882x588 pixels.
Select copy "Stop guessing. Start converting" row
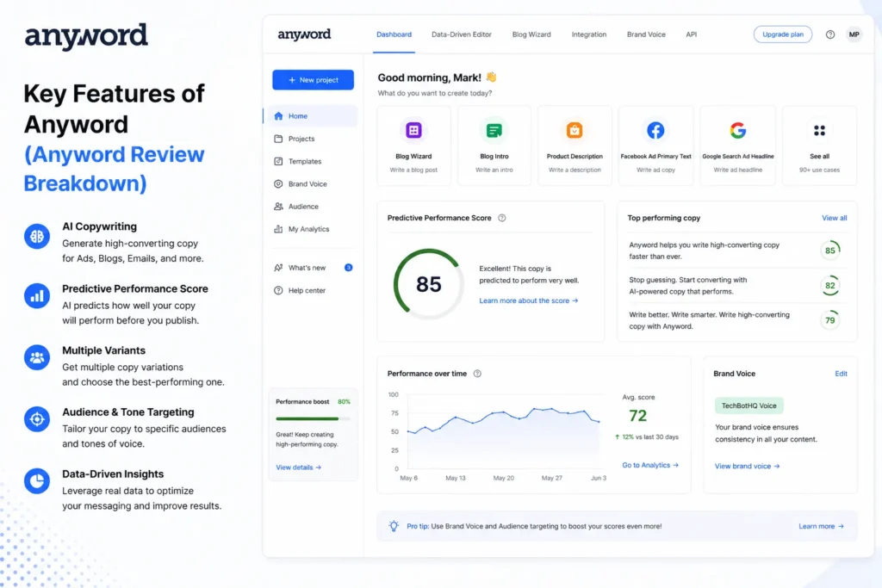pyautogui.click(x=737, y=286)
